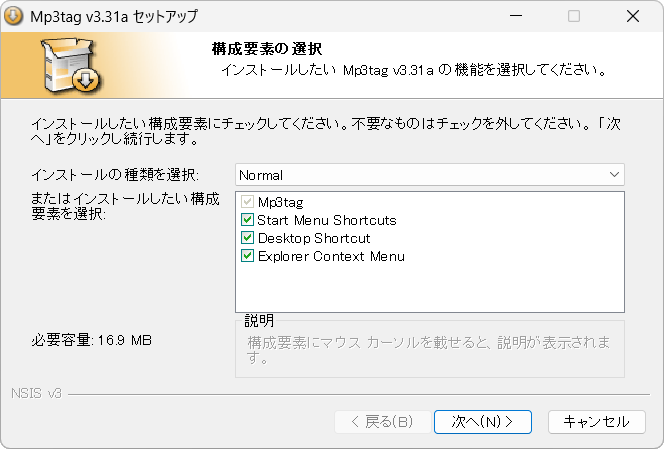Minimize the Mp3tag setup window
The width and height of the screenshot is (664, 449).
tap(516, 17)
